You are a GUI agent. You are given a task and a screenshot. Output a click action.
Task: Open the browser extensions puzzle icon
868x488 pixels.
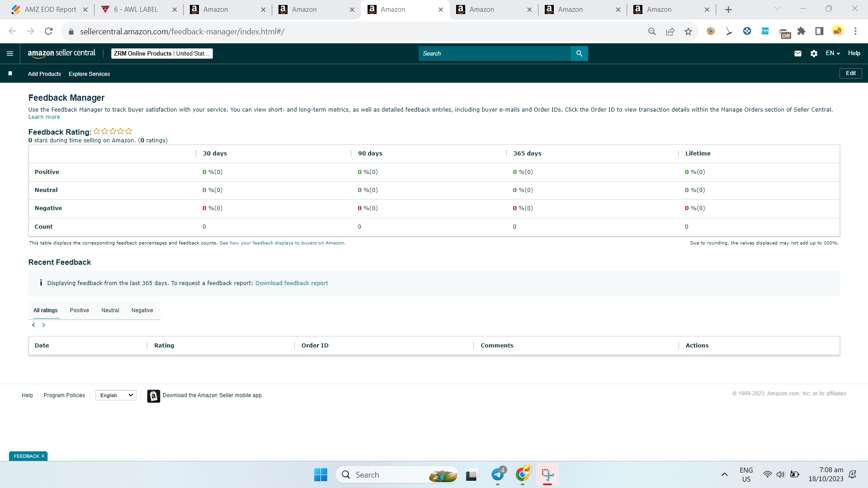[802, 31]
